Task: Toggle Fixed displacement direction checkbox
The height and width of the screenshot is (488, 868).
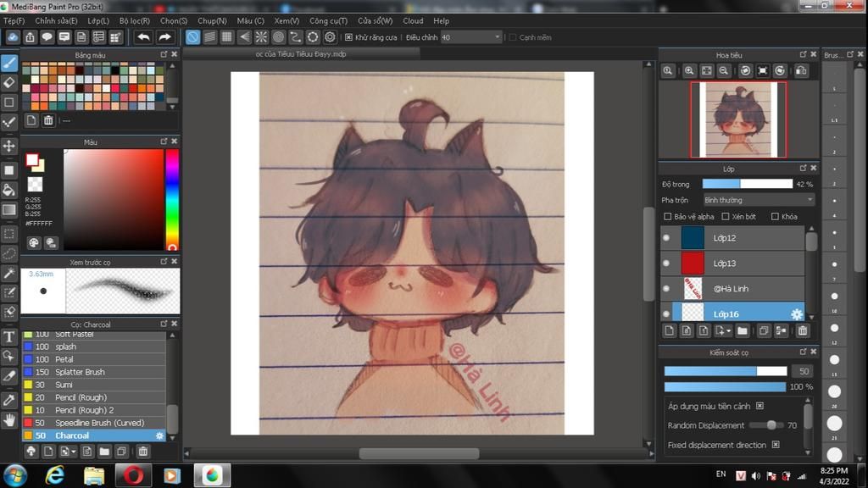Action: [x=776, y=445]
